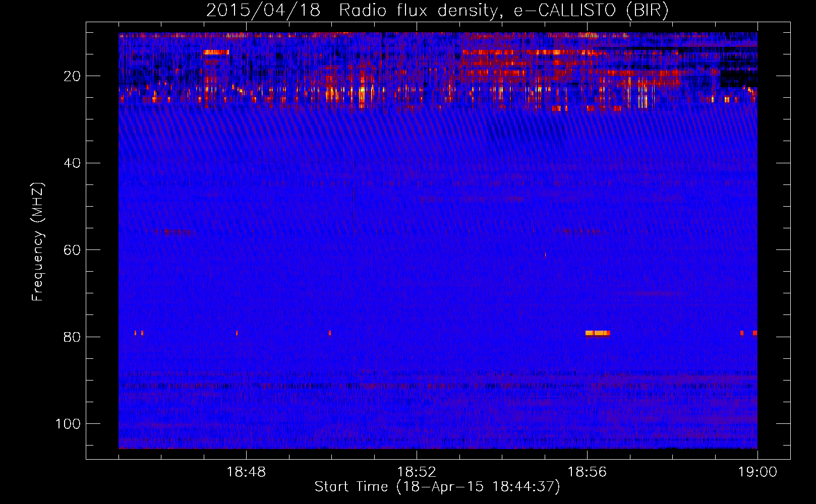Click the y-axis label 'Frequency (MHZ)'
Image resolution: width=816 pixels, height=504 pixels.
coord(37,242)
